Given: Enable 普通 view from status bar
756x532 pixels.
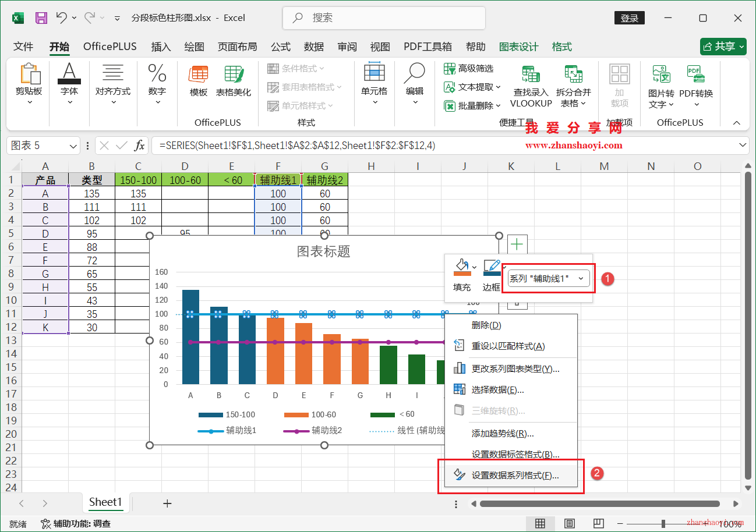Looking at the screenshot, I should coord(540,524).
